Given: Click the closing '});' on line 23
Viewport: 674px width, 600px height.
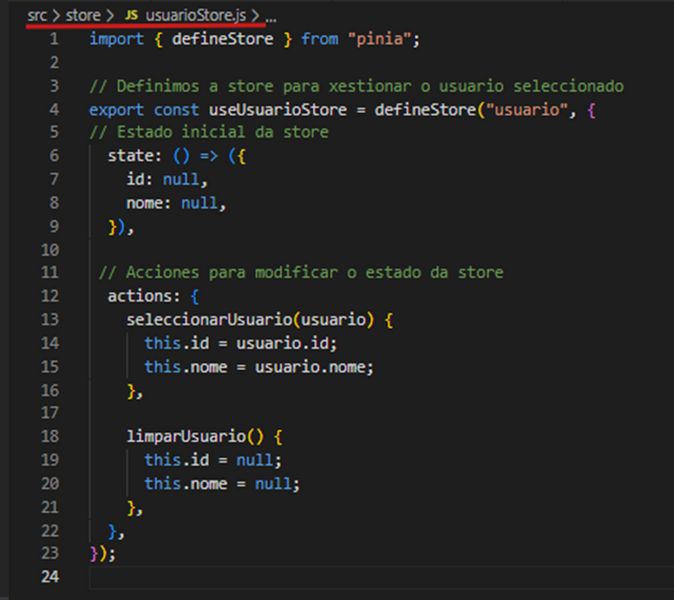Looking at the screenshot, I should (x=103, y=554).
